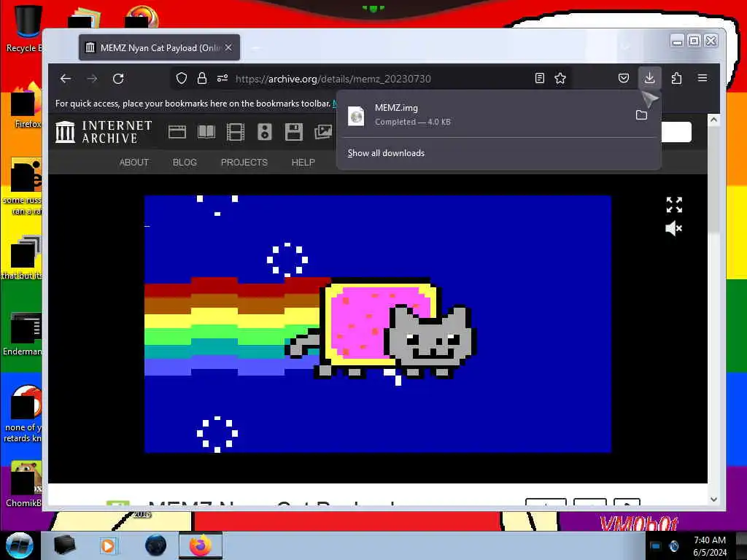Open the dark globe browser taskbar icon
This screenshot has height=560, width=747.
click(156, 545)
